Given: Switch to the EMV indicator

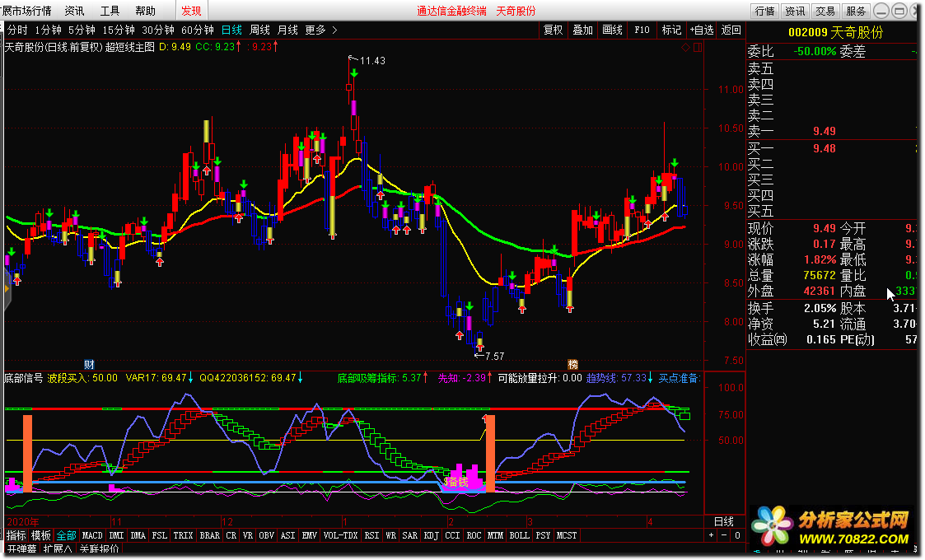Looking at the screenshot, I should 309,535.
